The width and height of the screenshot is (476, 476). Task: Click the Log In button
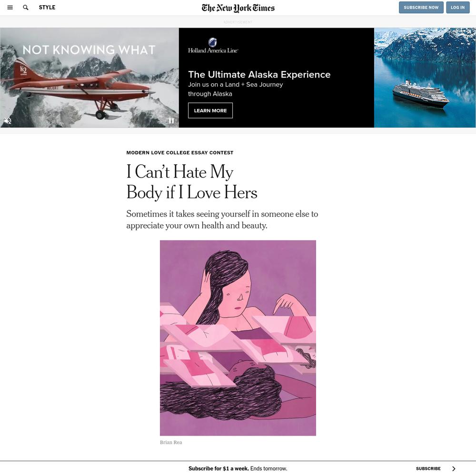458,7
